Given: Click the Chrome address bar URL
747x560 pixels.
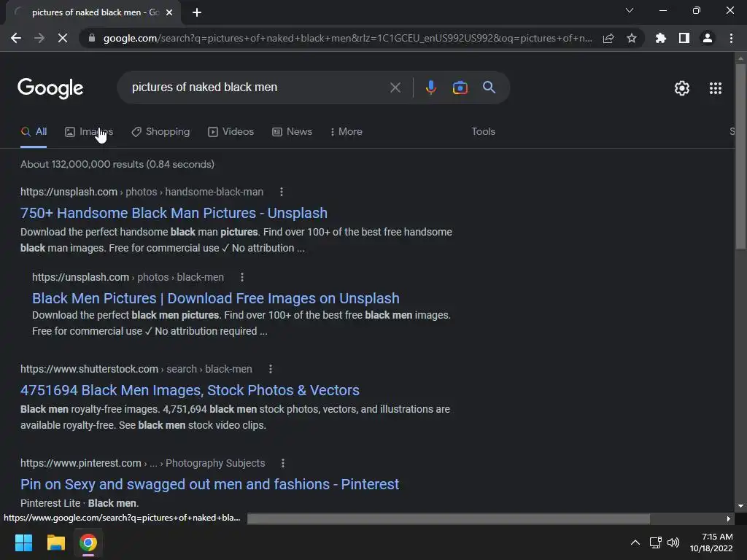Looking at the screenshot, I should (x=347, y=38).
